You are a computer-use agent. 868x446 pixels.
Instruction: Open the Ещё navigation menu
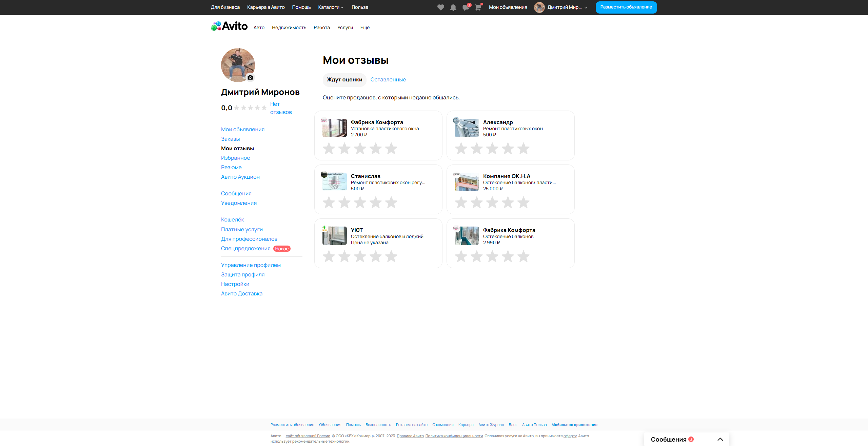pyautogui.click(x=365, y=28)
